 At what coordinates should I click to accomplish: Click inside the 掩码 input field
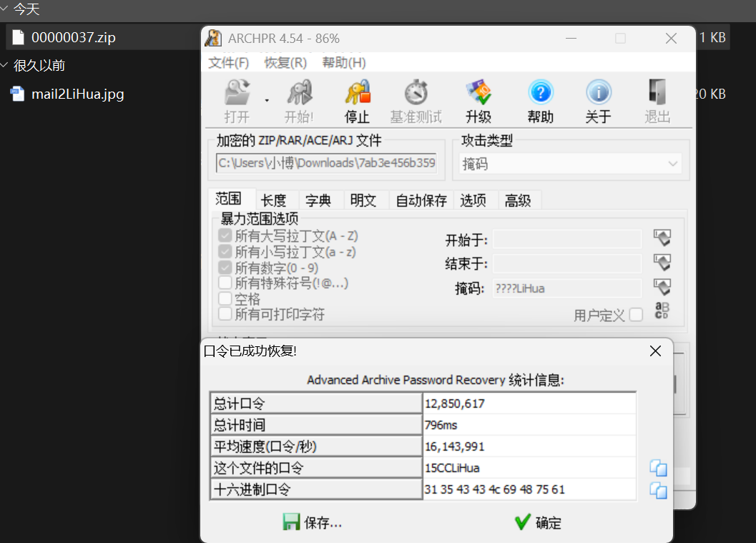(565, 288)
